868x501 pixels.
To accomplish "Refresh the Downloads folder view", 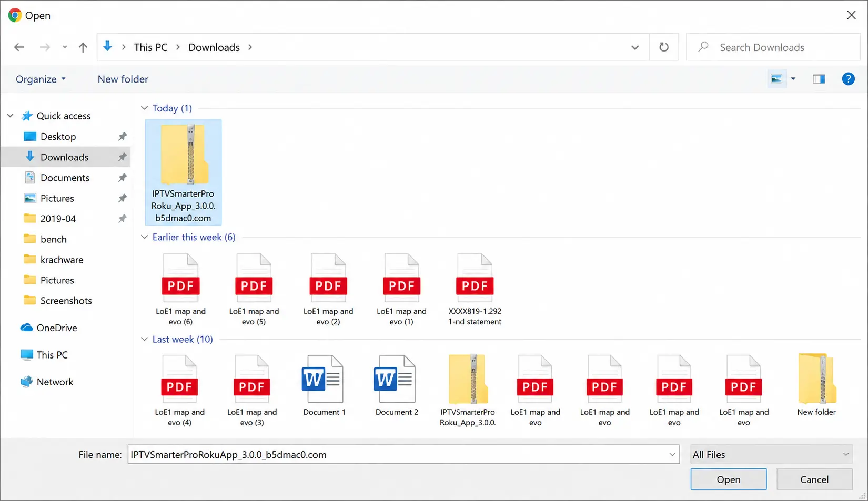I will [x=664, y=47].
